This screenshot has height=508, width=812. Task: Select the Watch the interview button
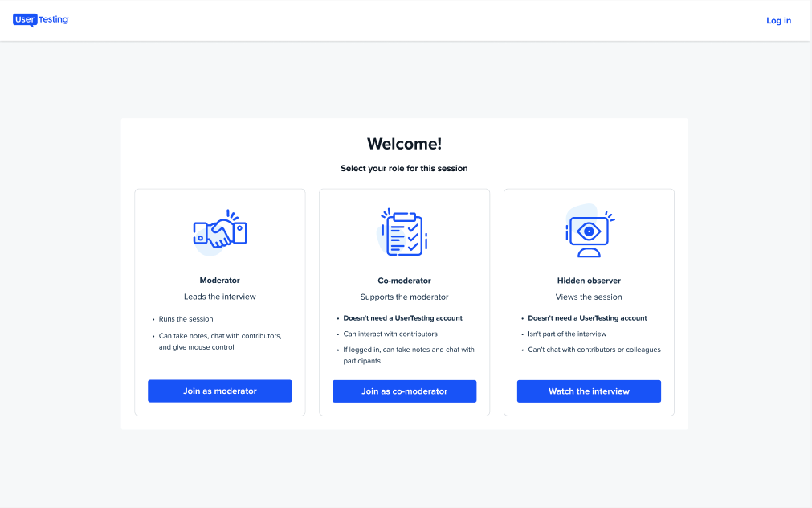click(589, 391)
